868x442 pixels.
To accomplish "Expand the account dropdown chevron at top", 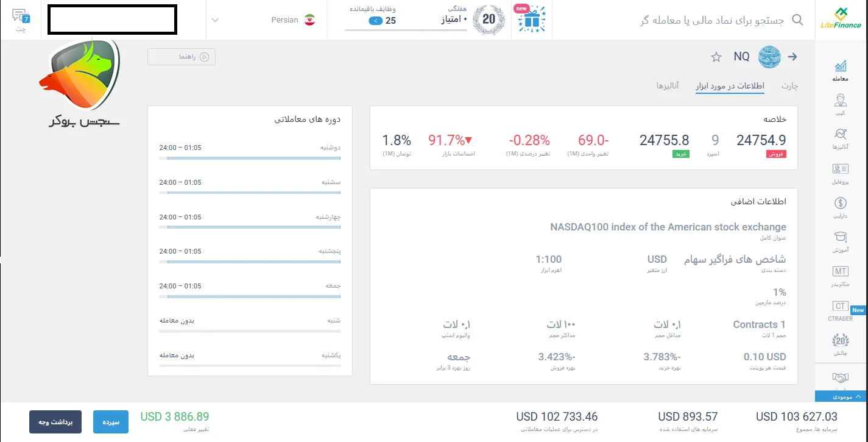I will click(x=214, y=20).
